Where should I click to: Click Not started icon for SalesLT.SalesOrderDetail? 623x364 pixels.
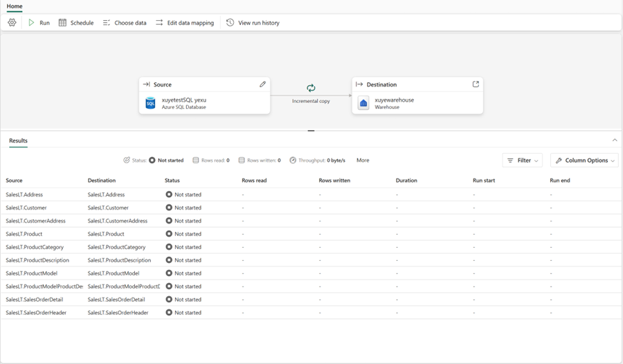pos(169,299)
